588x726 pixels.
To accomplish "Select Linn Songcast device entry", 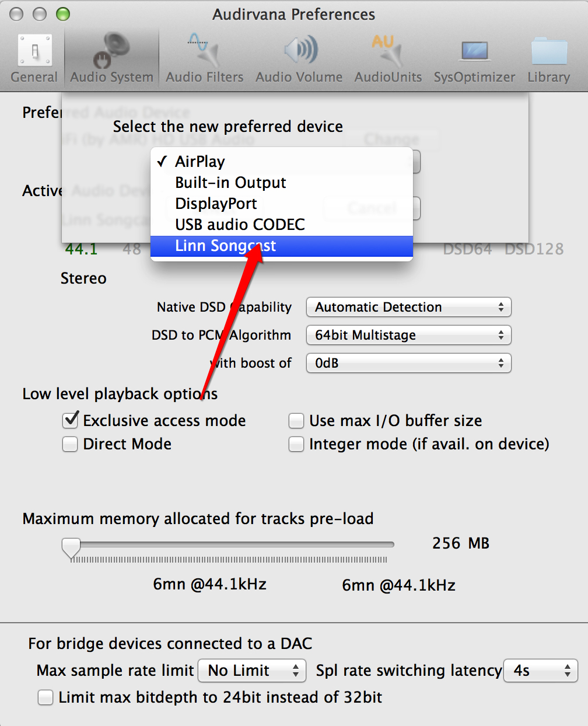I will pos(282,246).
